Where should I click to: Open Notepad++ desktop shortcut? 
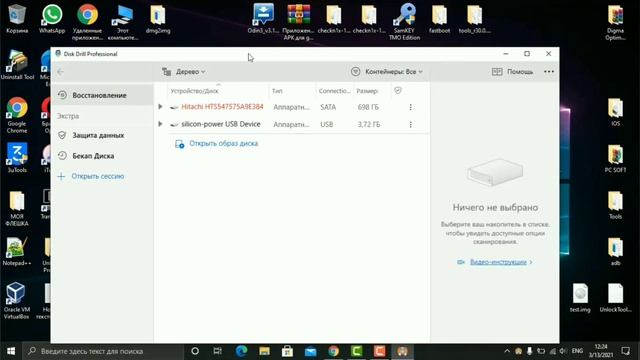(17, 251)
